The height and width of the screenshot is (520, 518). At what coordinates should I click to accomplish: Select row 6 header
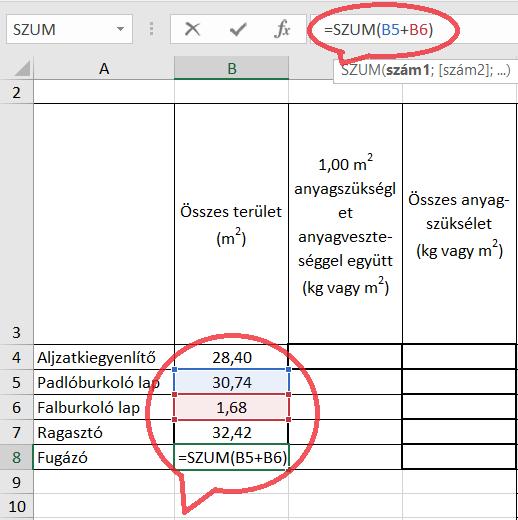[17, 407]
